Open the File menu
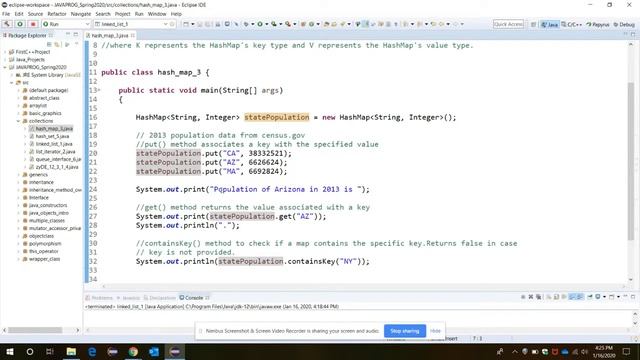 click(6, 14)
